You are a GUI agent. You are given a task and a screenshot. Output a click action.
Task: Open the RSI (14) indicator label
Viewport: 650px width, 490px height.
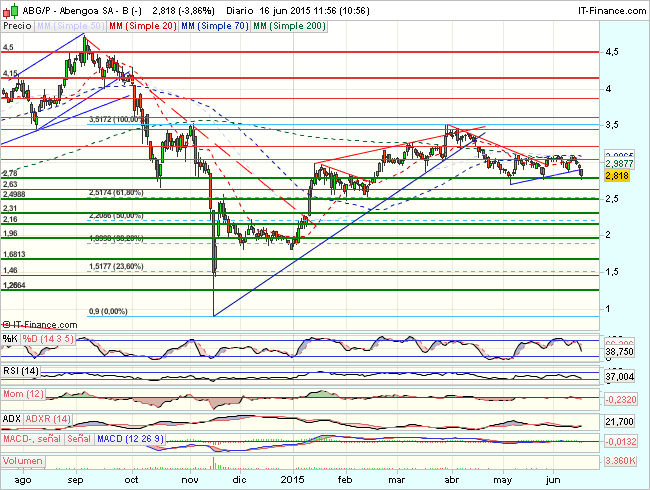pos(21,371)
